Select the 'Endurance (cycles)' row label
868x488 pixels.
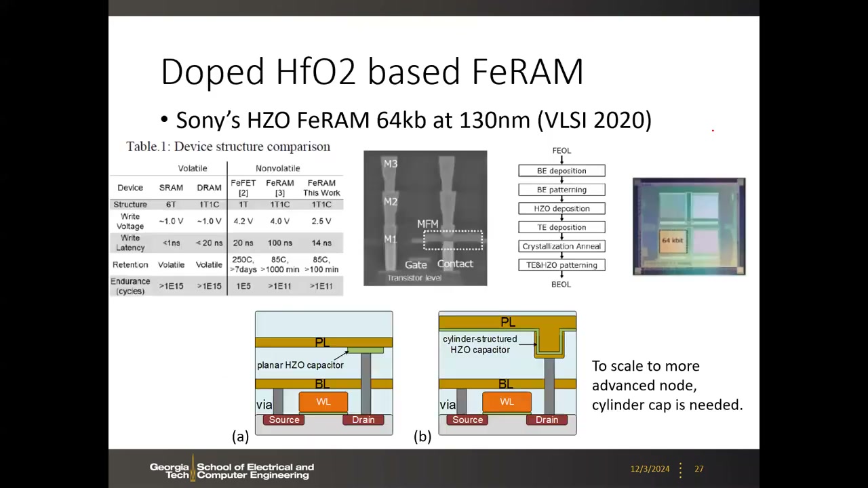click(x=130, y=286)
